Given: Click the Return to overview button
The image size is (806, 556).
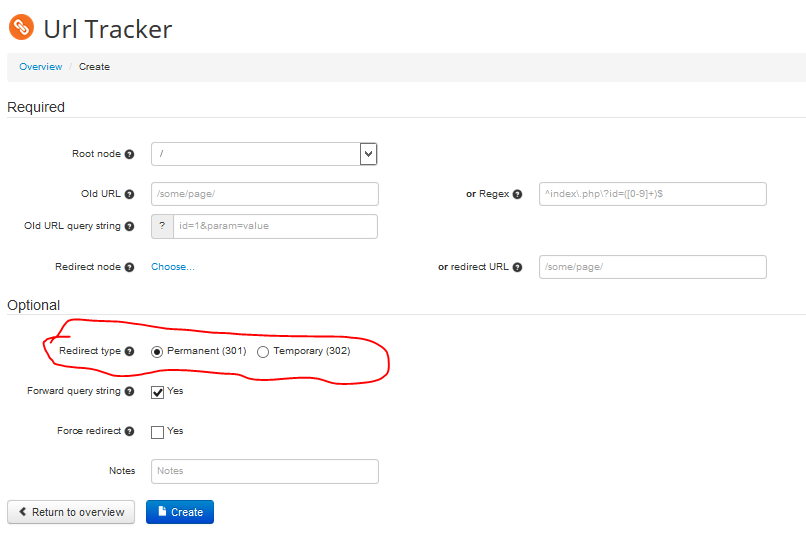Looking at the screenshot, I should (71, 512).
